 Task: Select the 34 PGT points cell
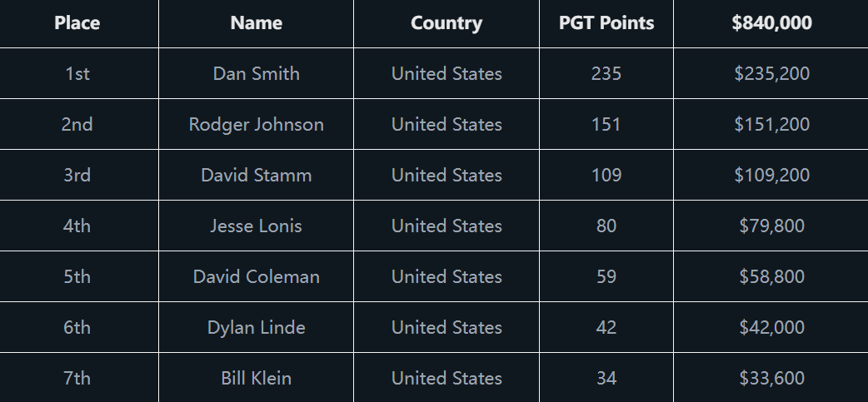(606, 378)
